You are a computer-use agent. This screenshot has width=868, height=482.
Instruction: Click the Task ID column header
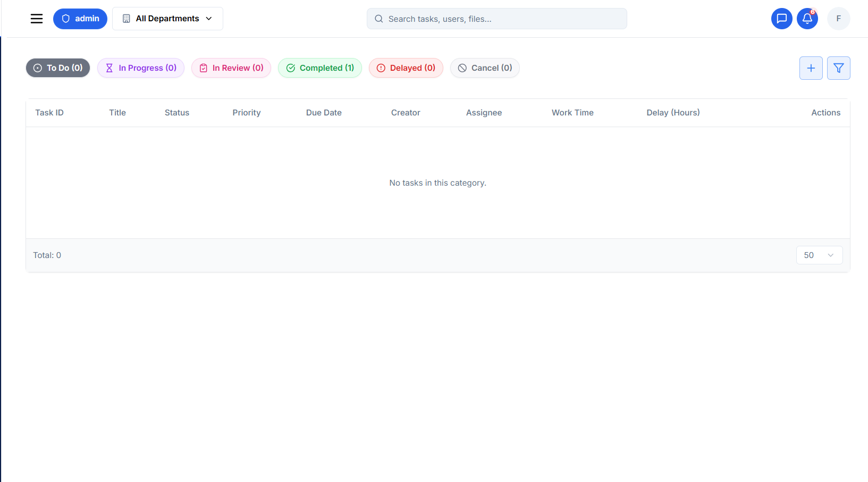click(49, 113)
